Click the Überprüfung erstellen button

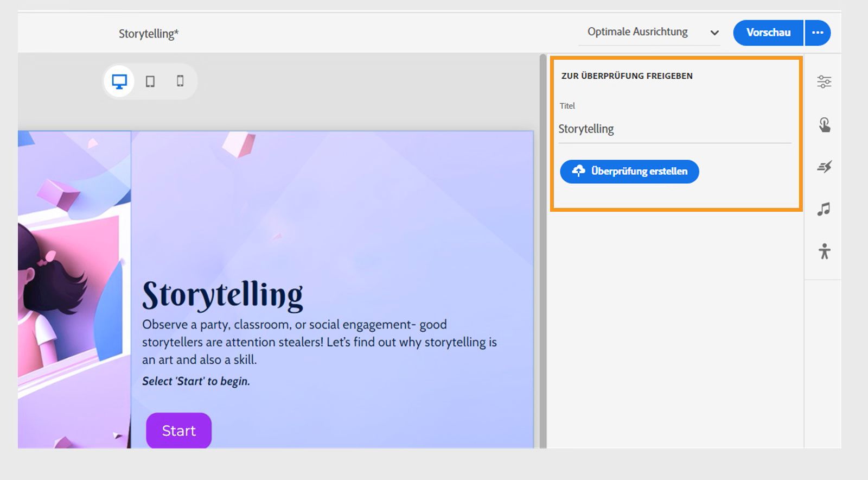coord(629,172)
